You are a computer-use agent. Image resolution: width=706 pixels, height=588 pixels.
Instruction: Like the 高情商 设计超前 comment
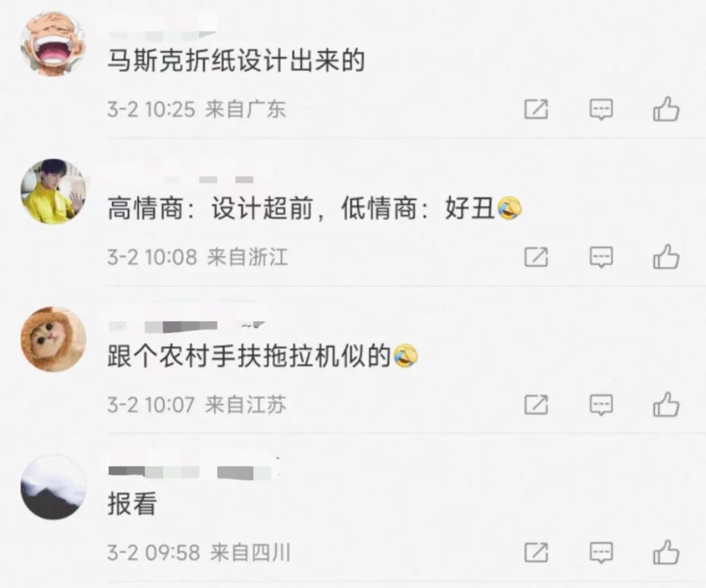[x=666, y=257]
